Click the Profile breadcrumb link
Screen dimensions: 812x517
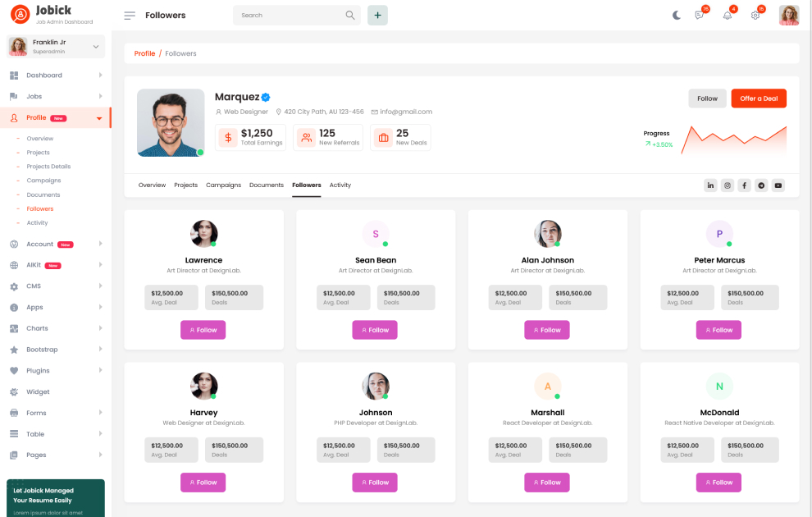144,53
